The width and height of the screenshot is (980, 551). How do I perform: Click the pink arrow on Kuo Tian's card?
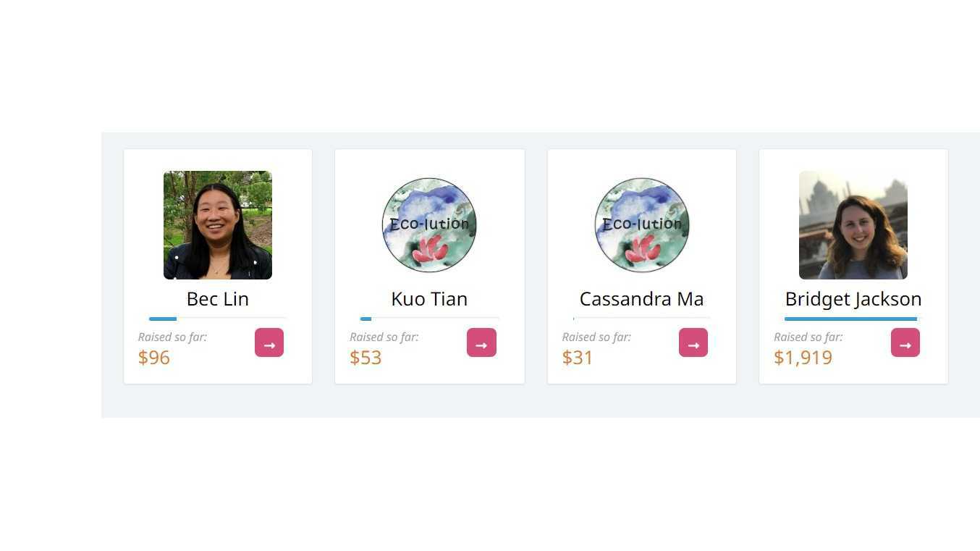481,342
